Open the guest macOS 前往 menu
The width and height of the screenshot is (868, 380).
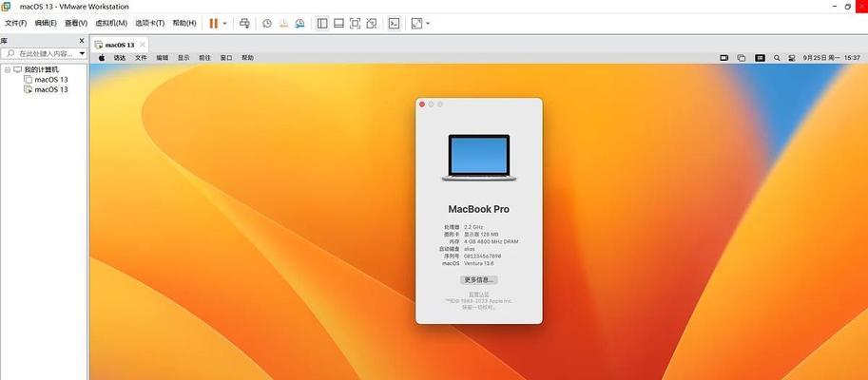click(204, 58)
